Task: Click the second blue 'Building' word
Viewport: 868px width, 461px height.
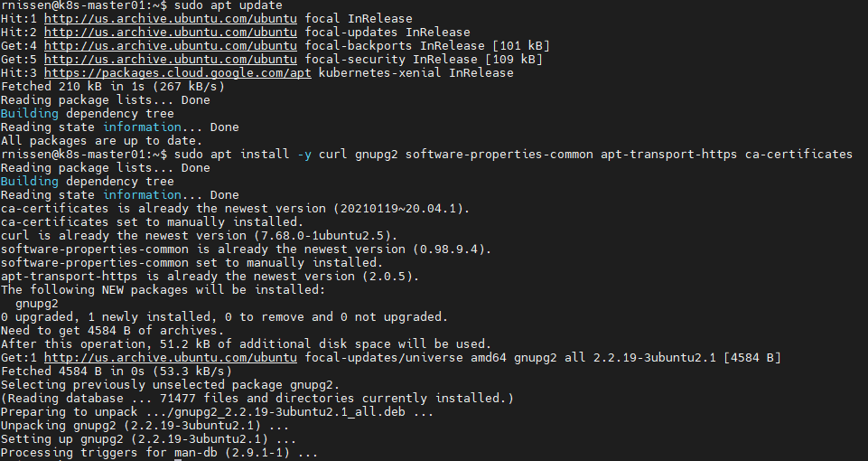Action: [29, 182]
